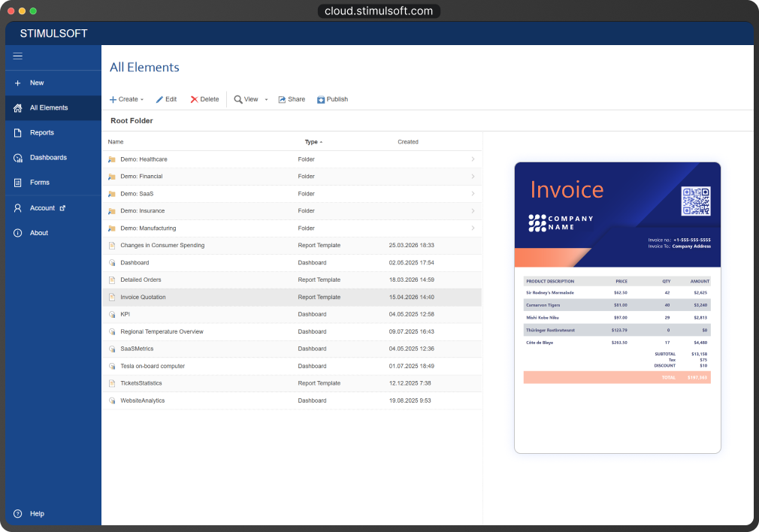This screenshot has width=759, height=532.
Task: Click the About info icon
Action: click(x=18, y=233)
